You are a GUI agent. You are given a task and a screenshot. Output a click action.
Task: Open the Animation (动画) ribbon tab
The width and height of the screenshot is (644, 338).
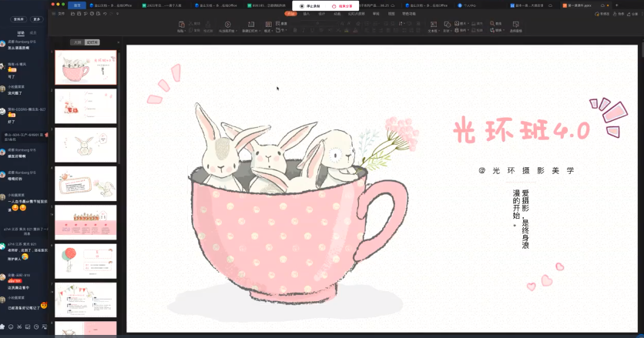337,14
